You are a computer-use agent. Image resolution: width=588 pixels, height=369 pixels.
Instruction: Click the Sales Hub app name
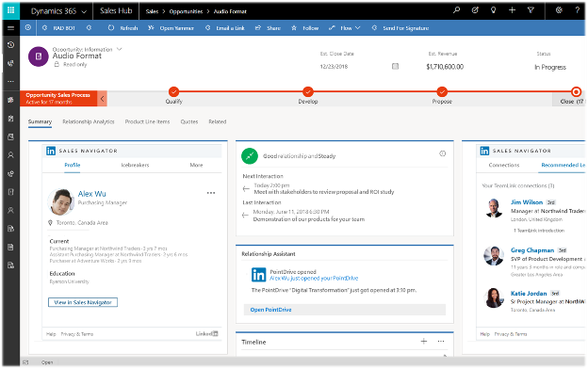[116, 11]
